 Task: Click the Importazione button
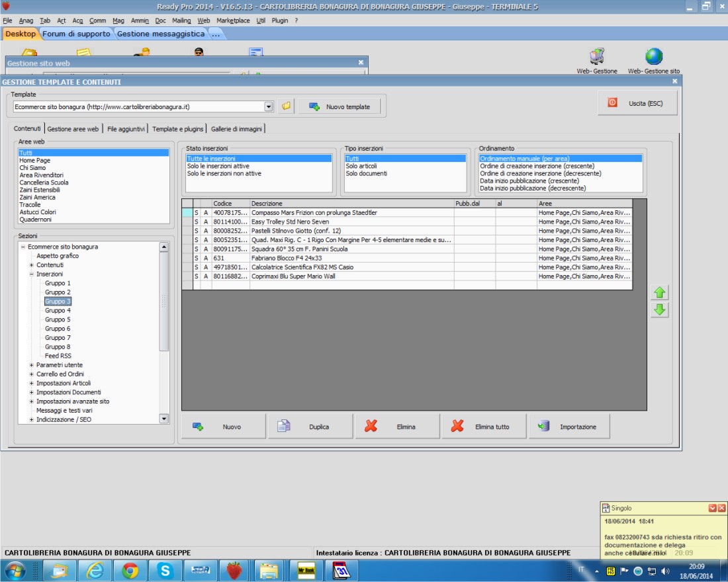pyautogui.click(x=570, y=427)
